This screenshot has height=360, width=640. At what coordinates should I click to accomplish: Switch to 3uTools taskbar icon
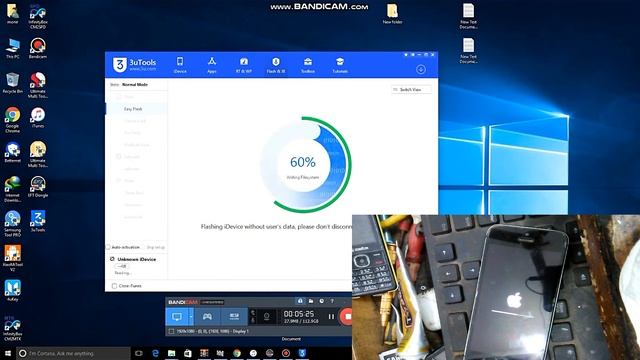302,353
